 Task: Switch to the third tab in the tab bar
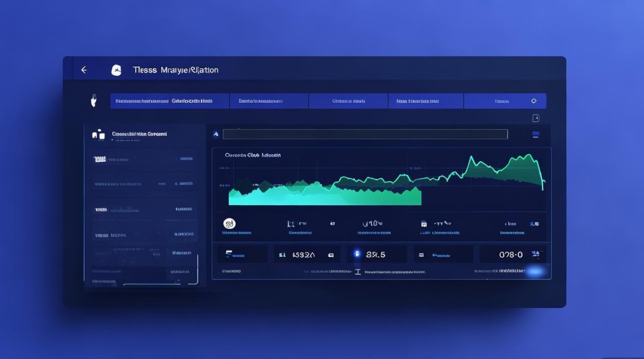[348, 101]
